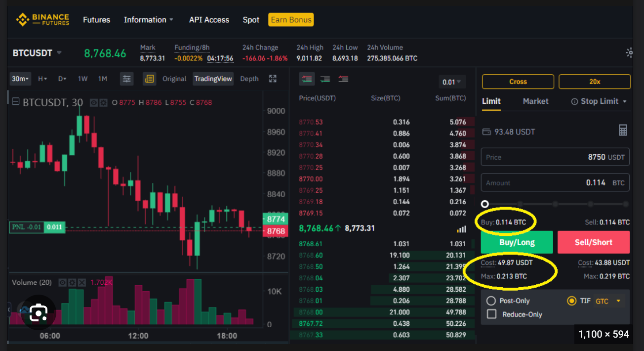Check the Reduce-Only checkbox
Screen dimensions: 644x351
491,313
